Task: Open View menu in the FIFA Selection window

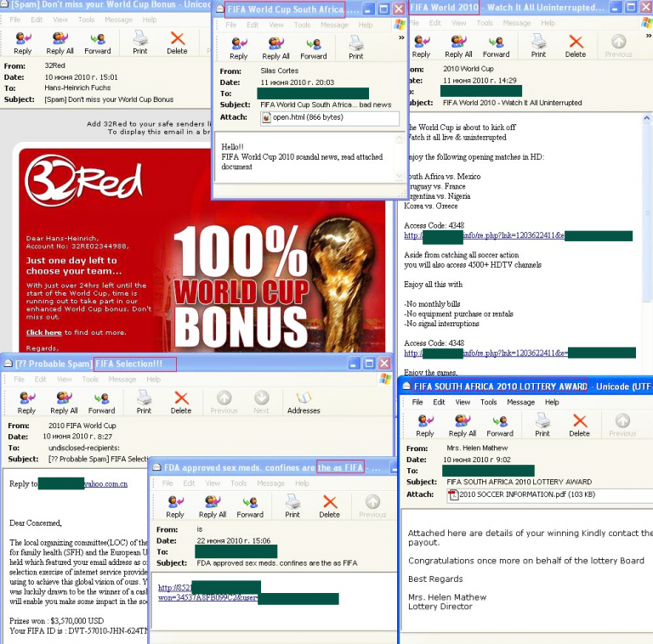Action: coord(63,379)
